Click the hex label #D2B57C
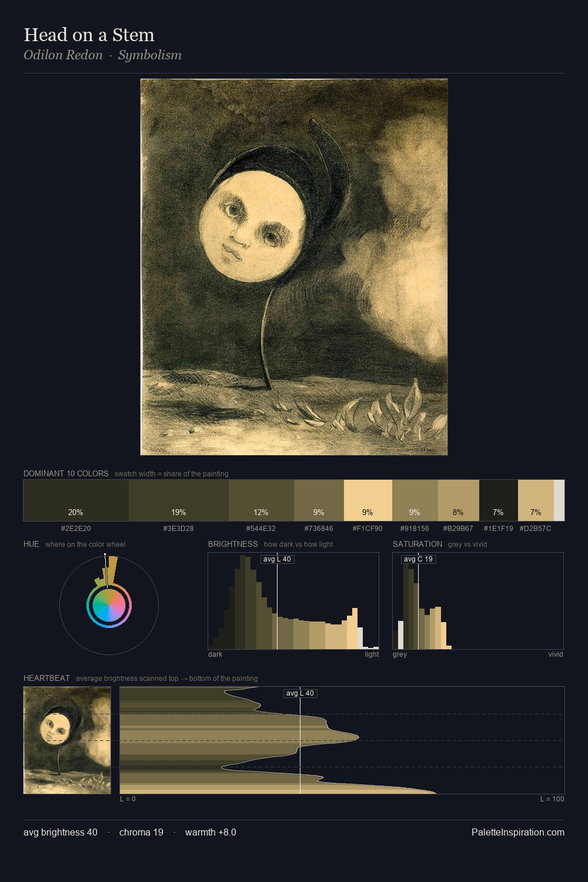This screenshot has height=882, width=588. pyautogui.click(x=536, y=529)
